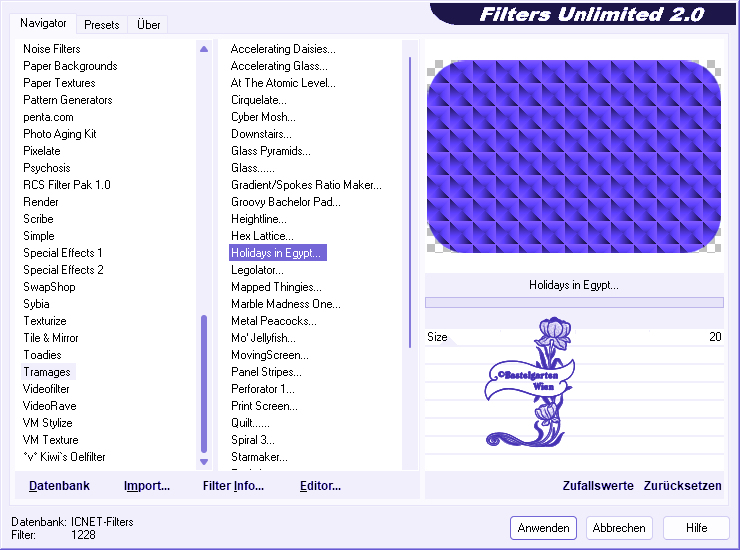Select Sybia category

pyautogui.click(x=36, y=304)
